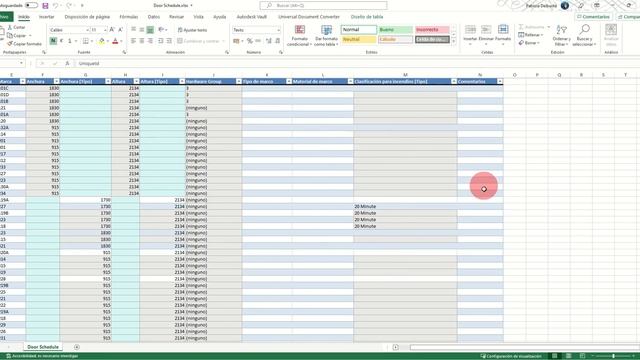The image size is (640, 360).
Task: Open the font size dropdown
Action: (105, 30)
